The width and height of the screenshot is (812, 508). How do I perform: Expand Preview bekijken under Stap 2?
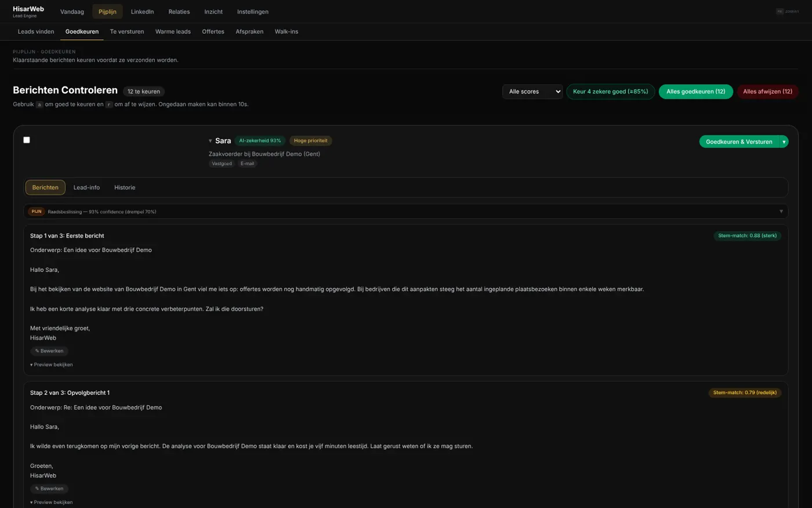click(52, 502)
